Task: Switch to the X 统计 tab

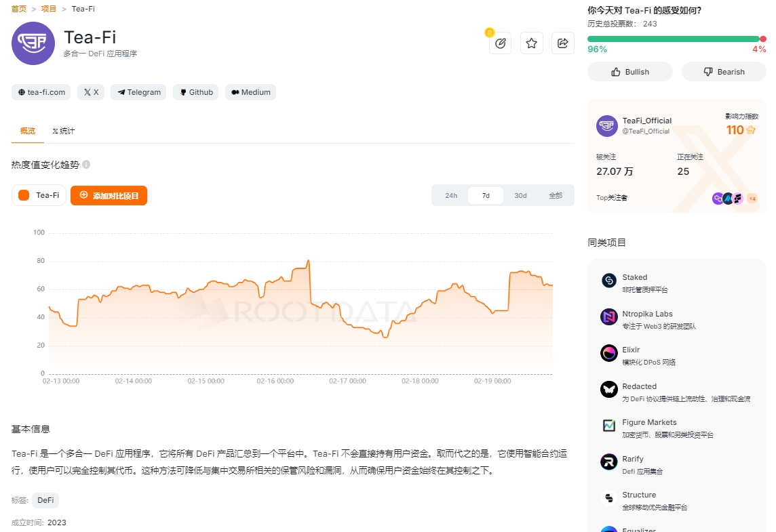Action: click(x=63, y=131)
